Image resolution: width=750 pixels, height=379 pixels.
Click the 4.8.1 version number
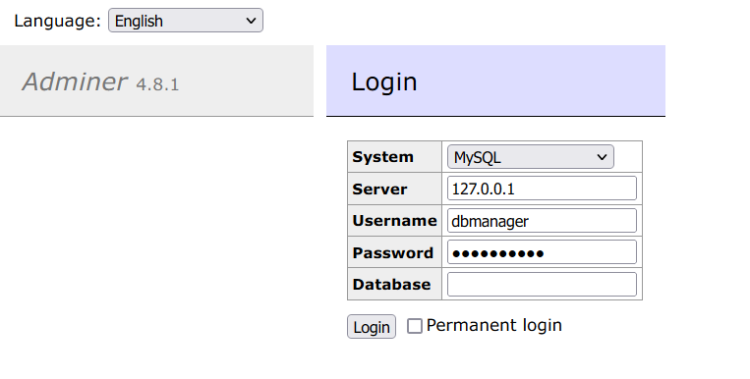point(157,85)
